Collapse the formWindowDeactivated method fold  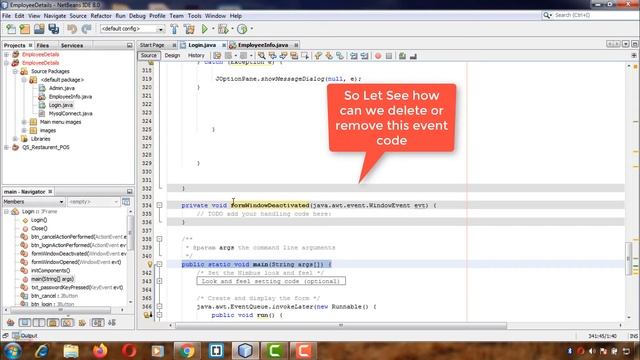click(x=160, y=205)
